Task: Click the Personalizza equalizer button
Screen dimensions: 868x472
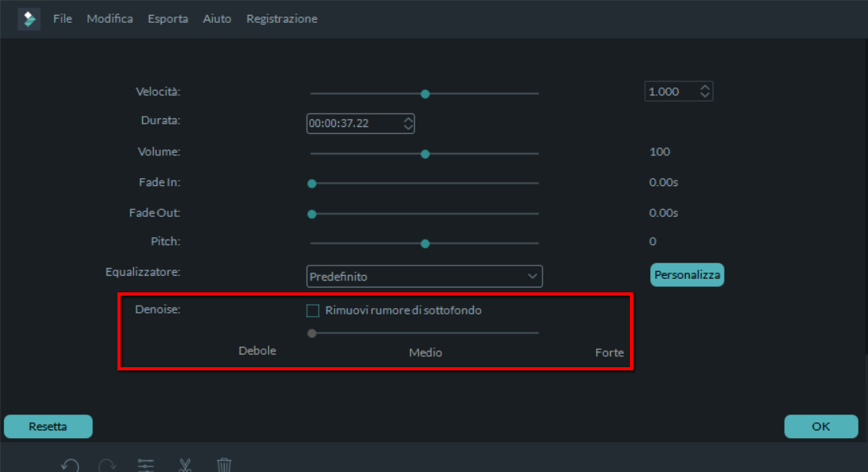Action: 687,275
